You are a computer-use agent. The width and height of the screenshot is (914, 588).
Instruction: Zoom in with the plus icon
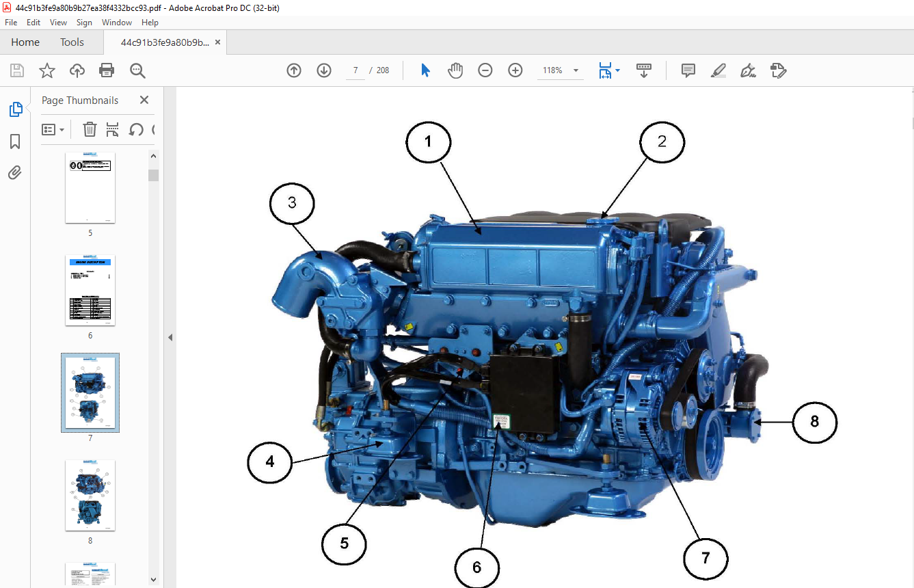pyautogui.click(x=515, y=70)
